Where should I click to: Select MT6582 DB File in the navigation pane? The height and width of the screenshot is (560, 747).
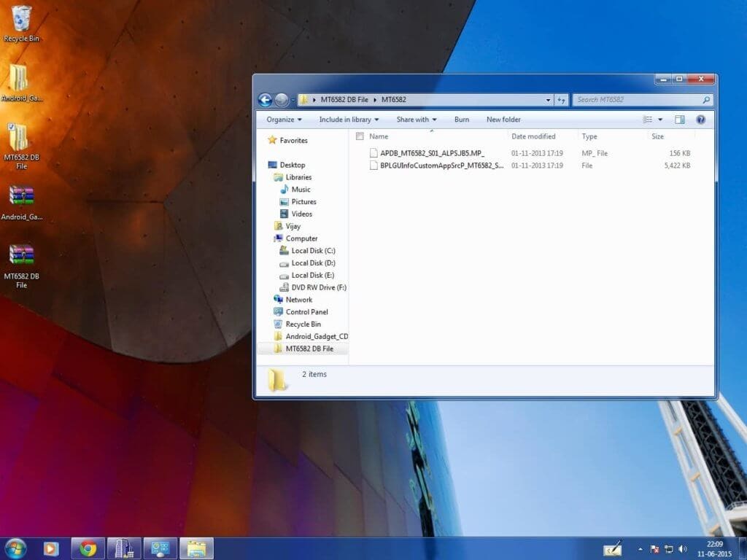pyautogui.click(x=303, y=349)
